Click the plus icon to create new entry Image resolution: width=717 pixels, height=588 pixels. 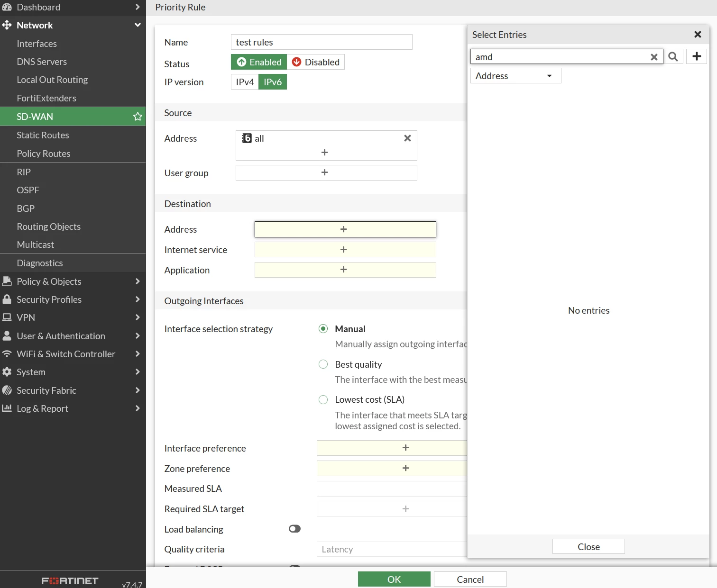coord(697,56)
